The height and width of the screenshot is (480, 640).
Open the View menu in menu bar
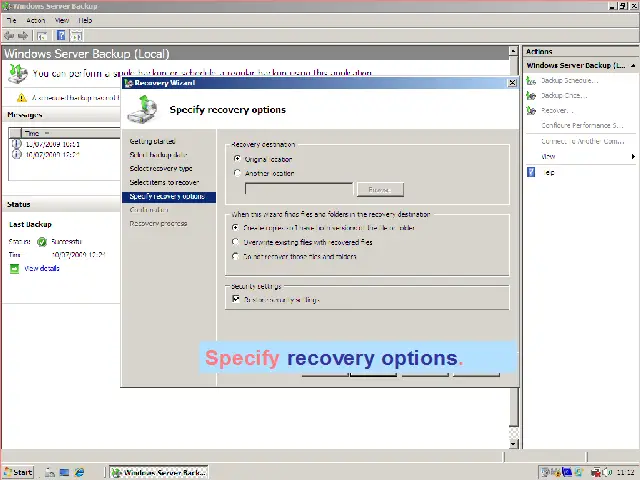62,20
